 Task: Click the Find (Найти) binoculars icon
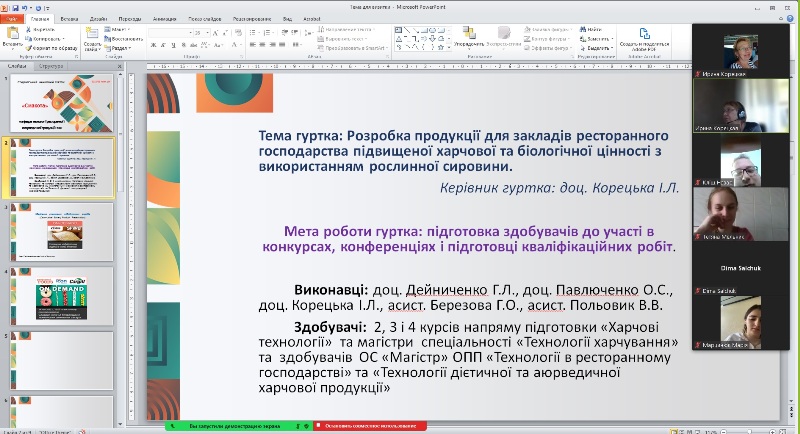pos(581,30)
